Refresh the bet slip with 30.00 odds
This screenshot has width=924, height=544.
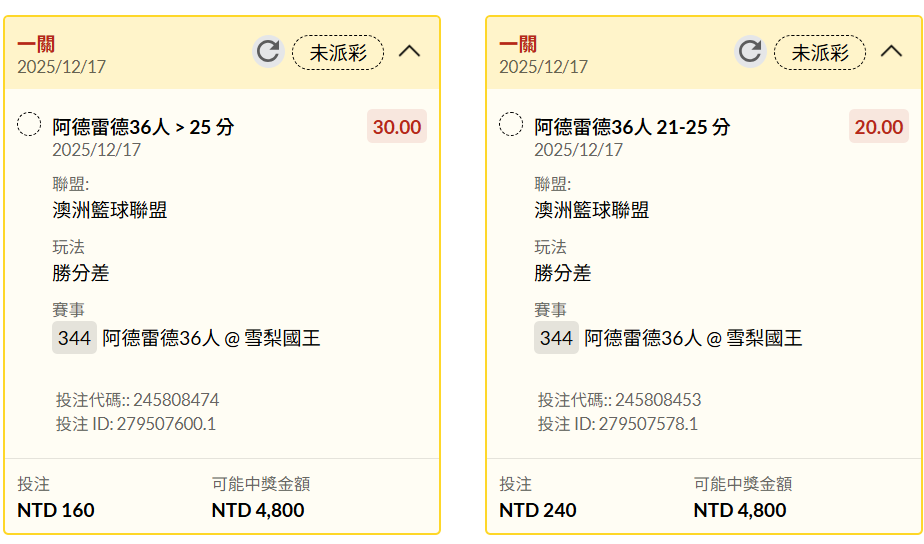(x=267, y=52)
